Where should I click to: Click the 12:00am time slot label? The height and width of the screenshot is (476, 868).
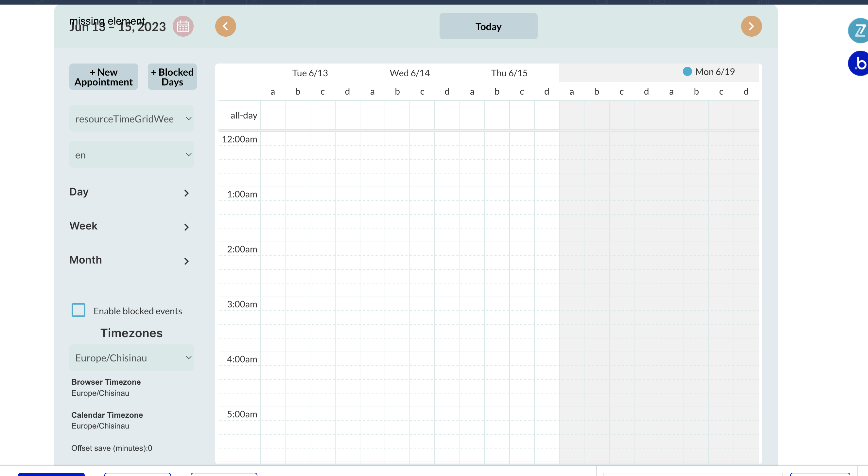tap(240, 139)
